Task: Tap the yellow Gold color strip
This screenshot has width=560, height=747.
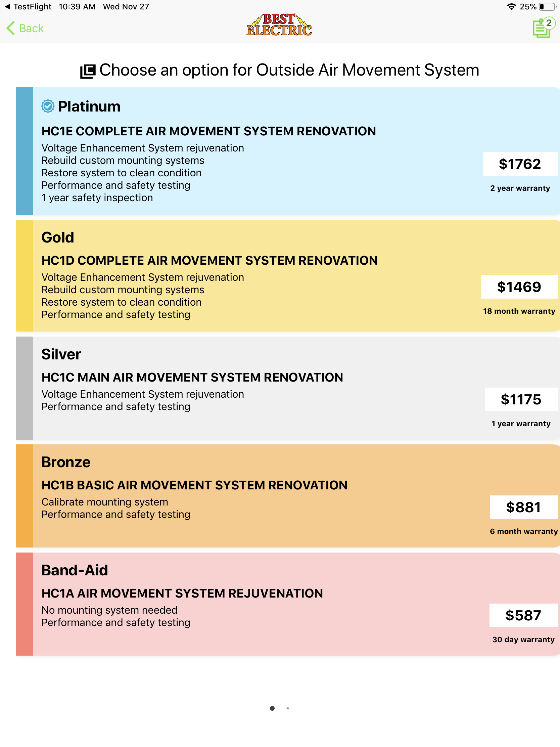Action: (x=24, y=275)
